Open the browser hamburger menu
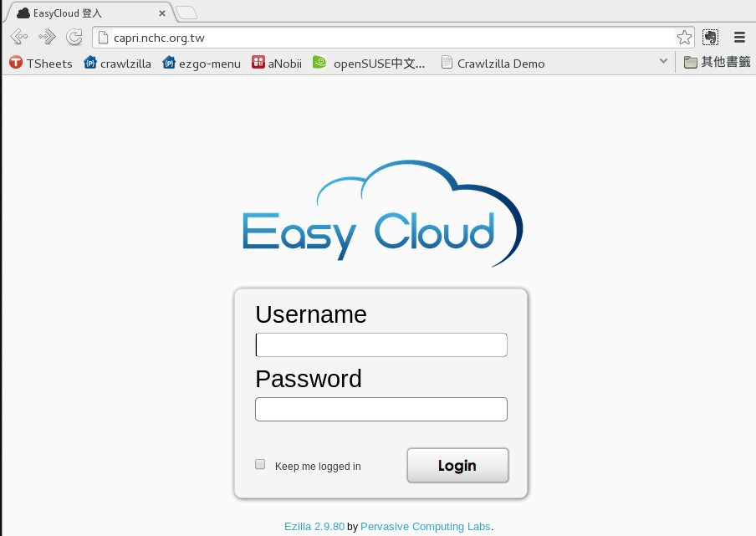Image resolution: width=756 pixels, height=536 pixels. click(x=739, y=37)
